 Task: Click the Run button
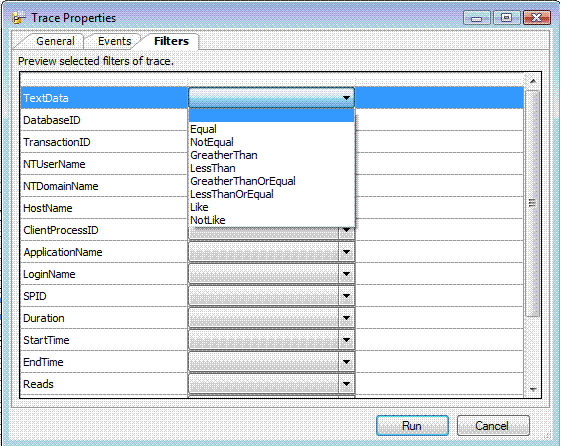click(x=412, y=426)
